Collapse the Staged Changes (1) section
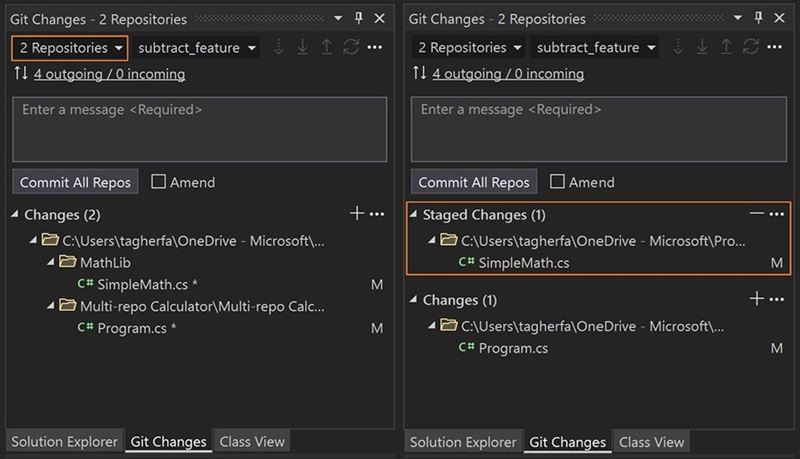Image resolution: width=800 pixels, height=459 pixels. click(413, 215)
